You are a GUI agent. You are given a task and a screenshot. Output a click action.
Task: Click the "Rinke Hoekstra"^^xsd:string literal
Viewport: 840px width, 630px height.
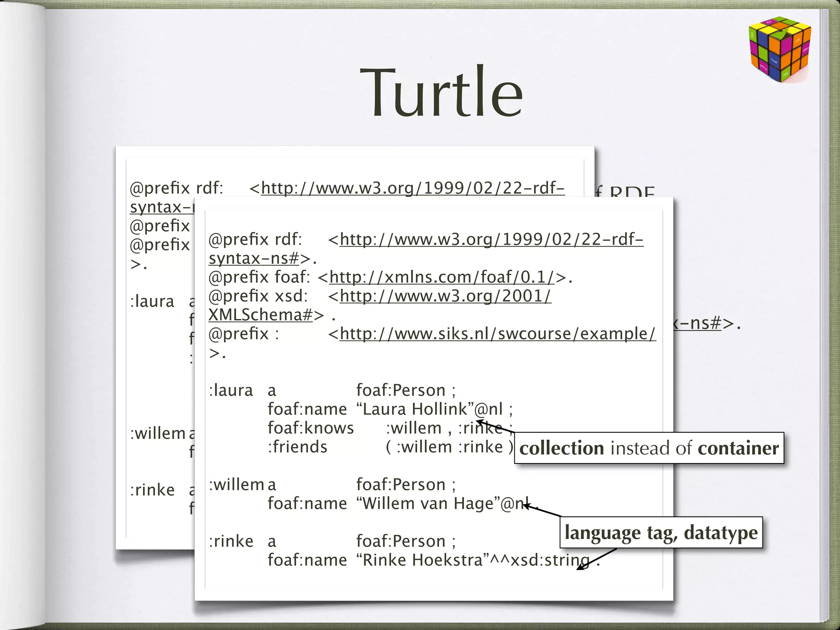tap(473, 560)
